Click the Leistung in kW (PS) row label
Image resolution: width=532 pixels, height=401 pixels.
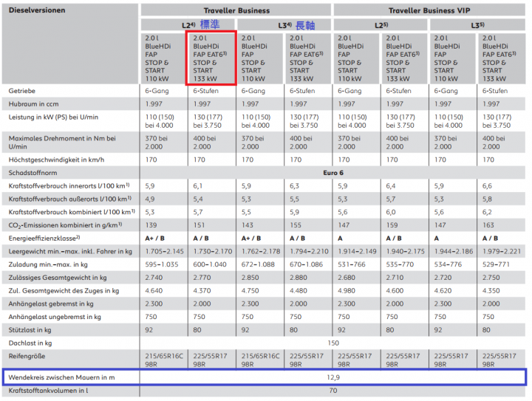(53, 117)
